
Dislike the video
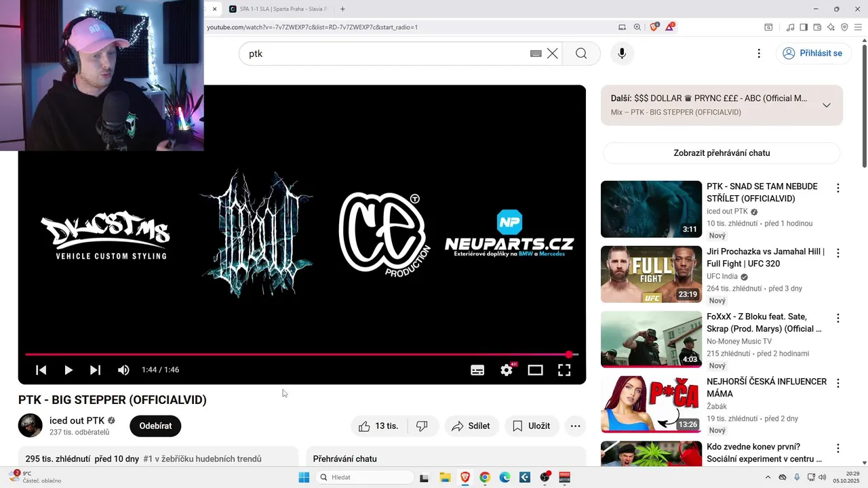(422, 426)
